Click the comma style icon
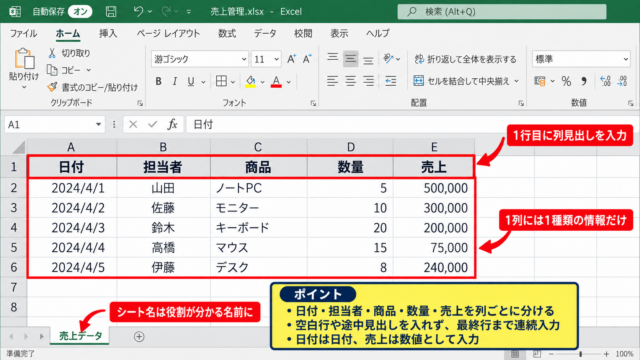640x360 pixels. coord(584,81)
